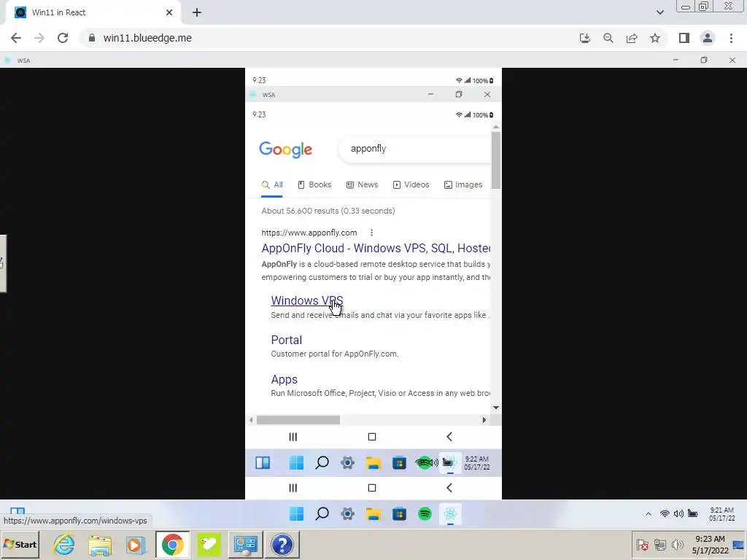Switch to Videos results tab
Screen dimensions: 747x560
point(411,184)
